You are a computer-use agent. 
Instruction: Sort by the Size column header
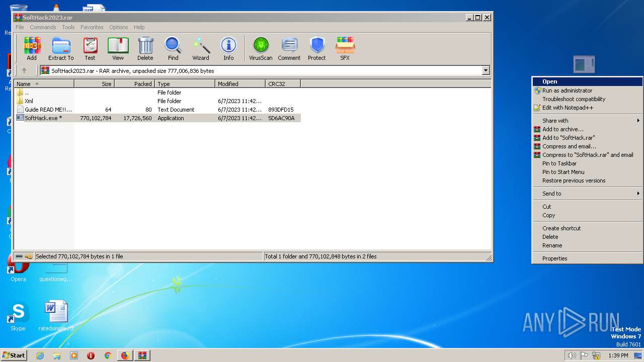pyautogui.click(x=95, y=84)
